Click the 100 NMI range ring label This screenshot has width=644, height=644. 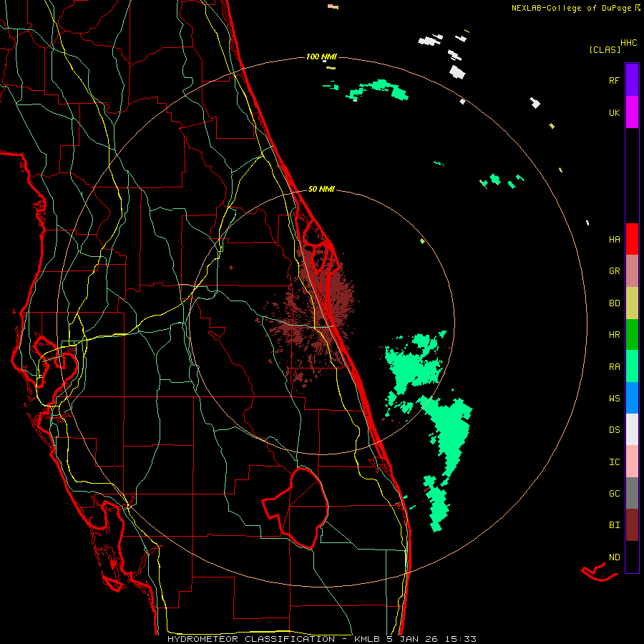321,57
